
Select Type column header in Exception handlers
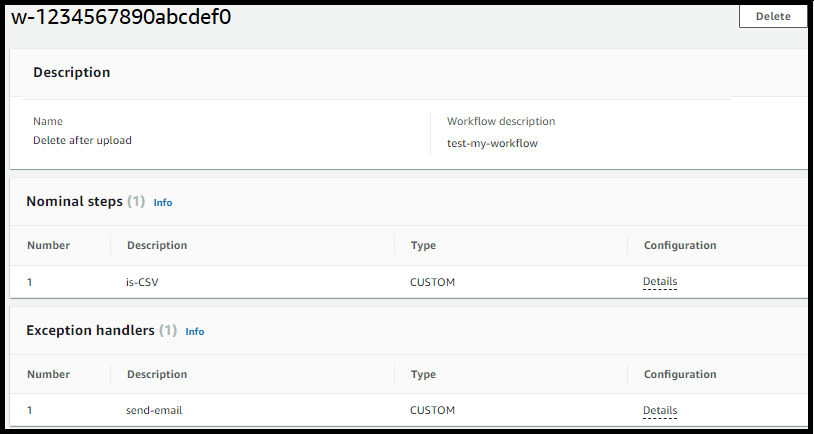coord(423,374)
